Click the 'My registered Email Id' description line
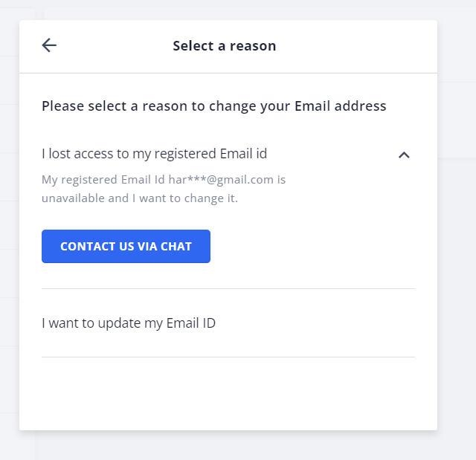 (104, 180)
